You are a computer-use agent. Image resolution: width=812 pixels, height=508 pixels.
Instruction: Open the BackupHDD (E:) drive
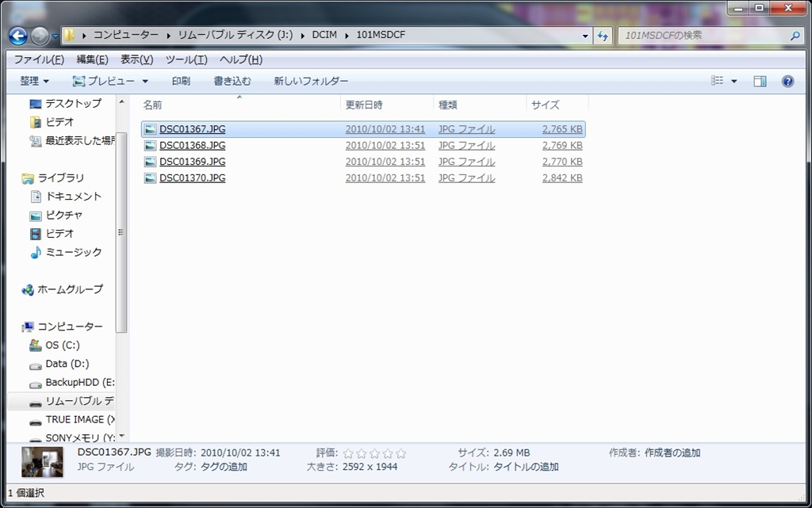80,382
